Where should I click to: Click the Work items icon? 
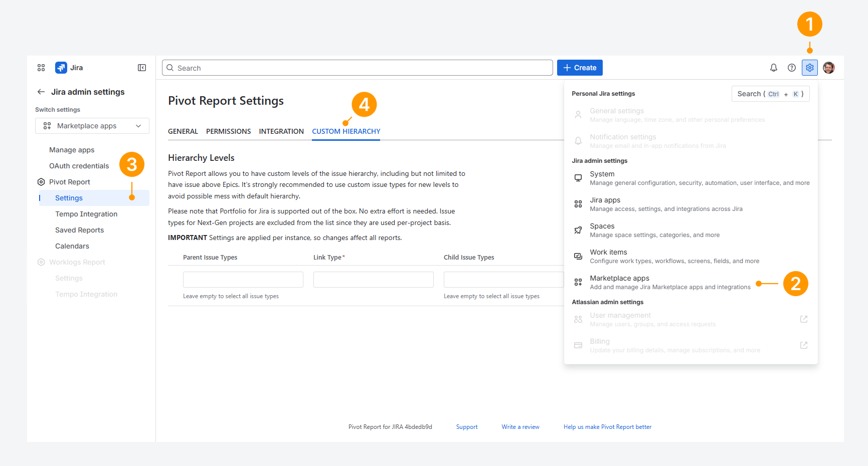(578, 256)
